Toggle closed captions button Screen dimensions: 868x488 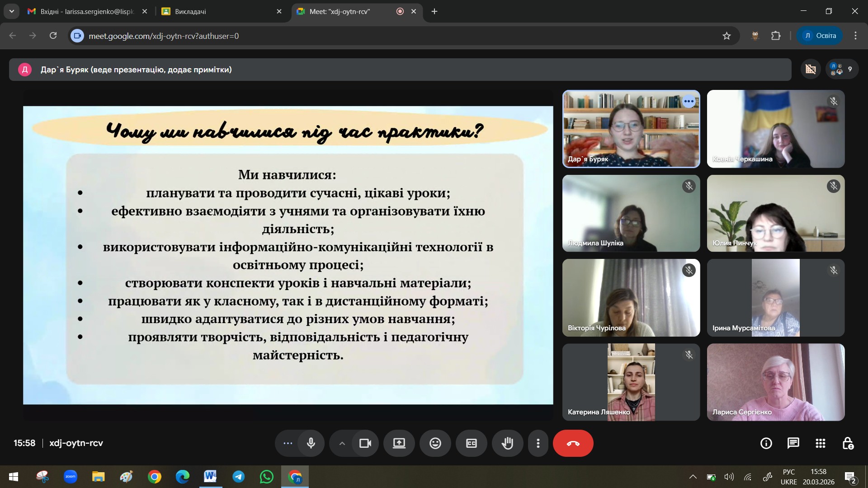click(471, 443)
